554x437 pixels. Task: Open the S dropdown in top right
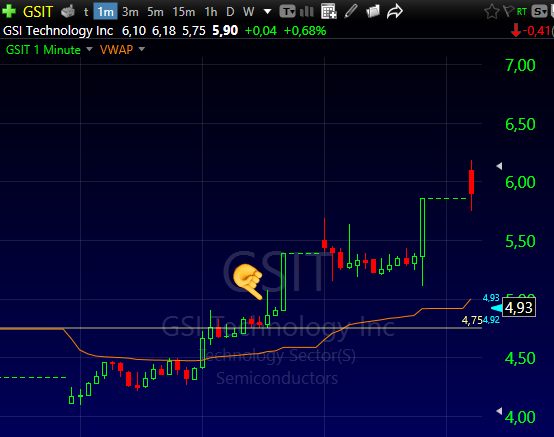(540, 12)
